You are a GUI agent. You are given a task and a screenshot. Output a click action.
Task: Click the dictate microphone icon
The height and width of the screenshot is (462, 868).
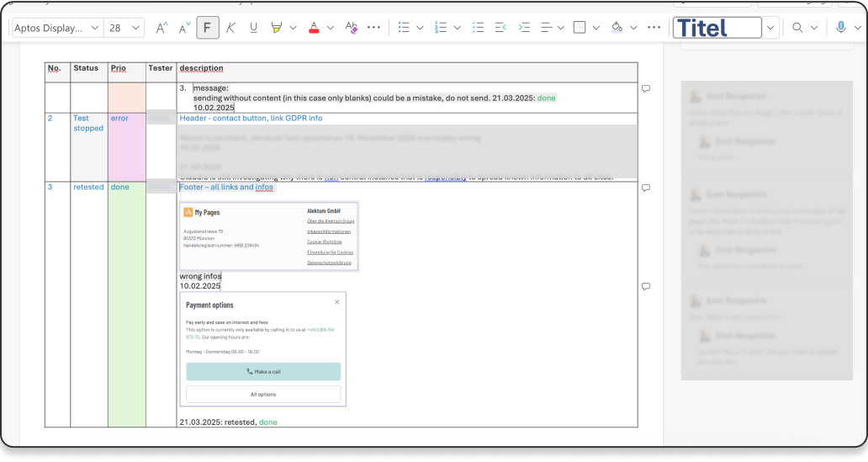pos(840,28)
